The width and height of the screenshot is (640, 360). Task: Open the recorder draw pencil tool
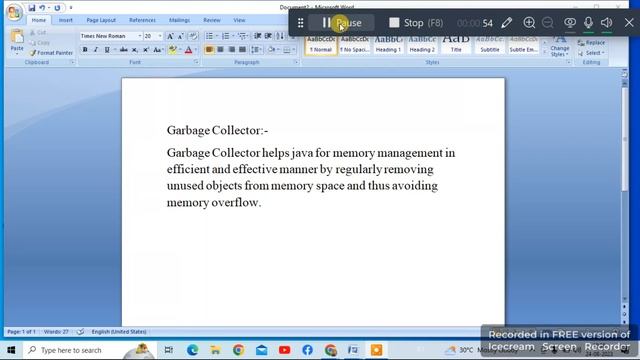[x=507, y=22]
